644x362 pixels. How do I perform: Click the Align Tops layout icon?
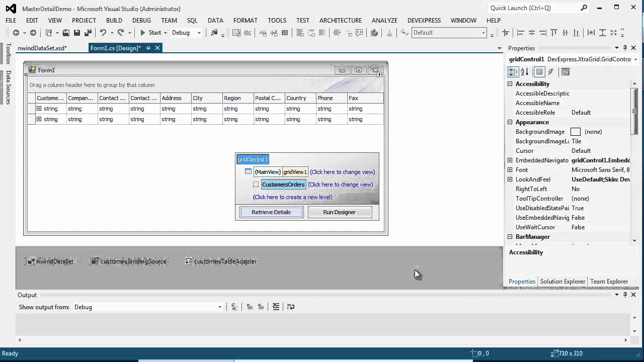pyautogui.click(x=554, y=33)
